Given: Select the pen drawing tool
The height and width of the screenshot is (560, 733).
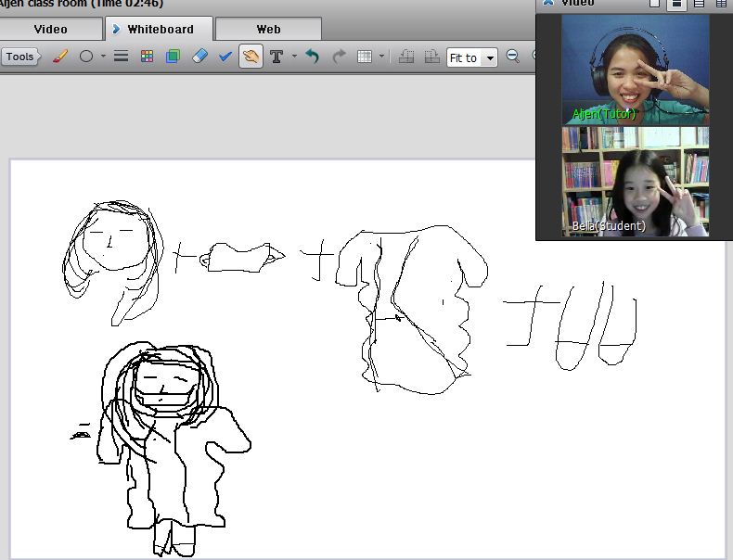Looking at the screenshot, I should (x=59, y=57).
